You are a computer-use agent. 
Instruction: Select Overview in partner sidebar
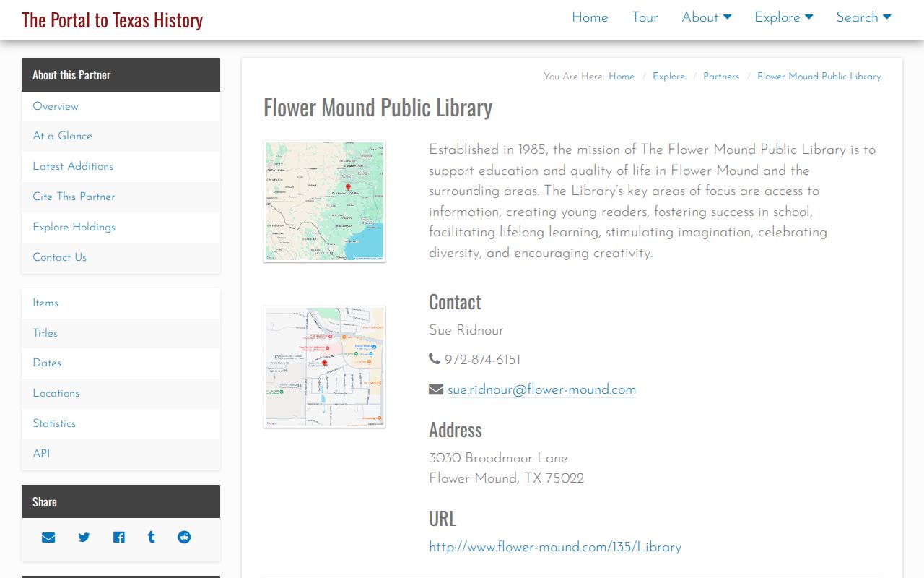(121, 106)
